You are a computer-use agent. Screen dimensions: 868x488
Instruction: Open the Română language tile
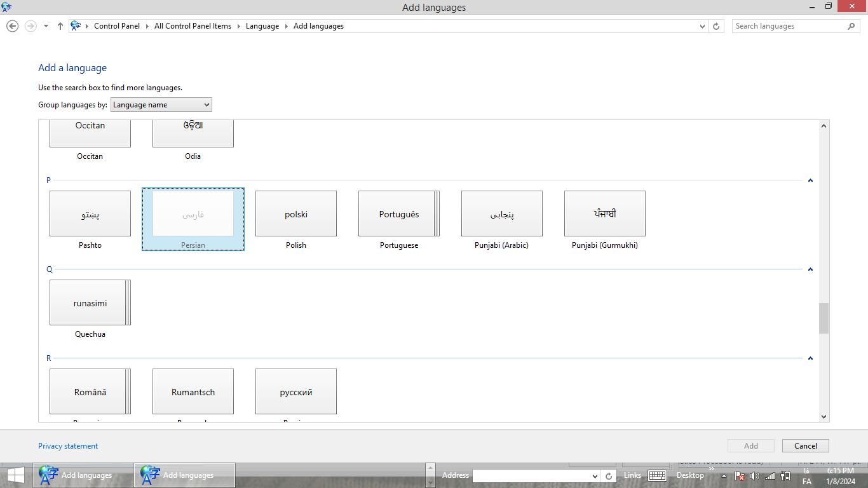[x=90, y=392]
